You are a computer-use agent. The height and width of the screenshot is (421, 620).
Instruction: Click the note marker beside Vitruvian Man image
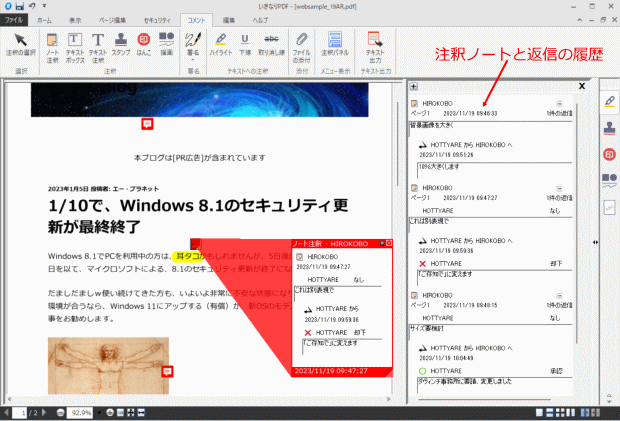tap(167, 371)
